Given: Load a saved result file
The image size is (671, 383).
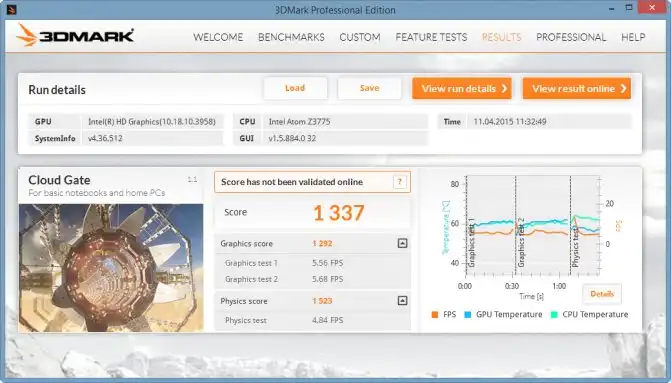Looking at the screenshot, I should click(x=295, y=88).
